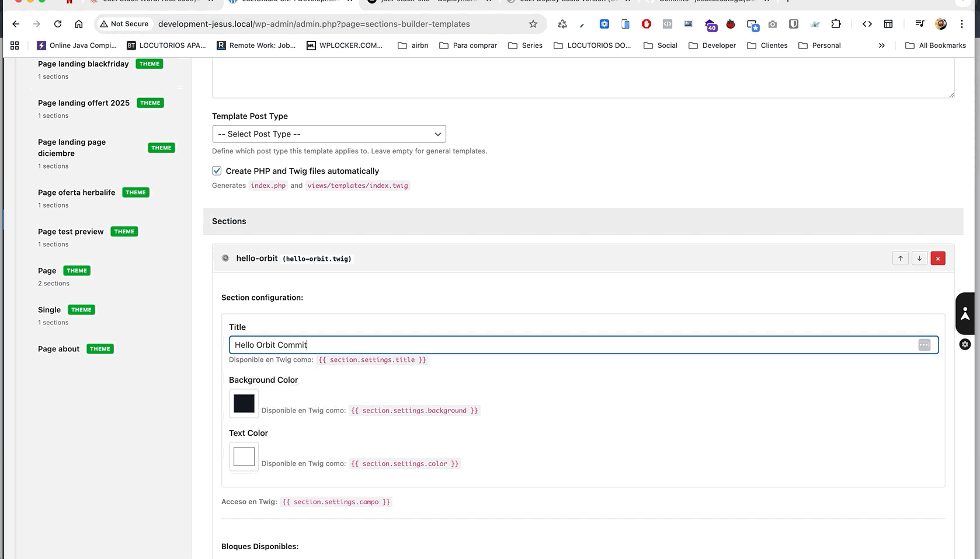Move hello-orbit section down
Viewport: 980px width, 559px height.
tap(919, 258)
